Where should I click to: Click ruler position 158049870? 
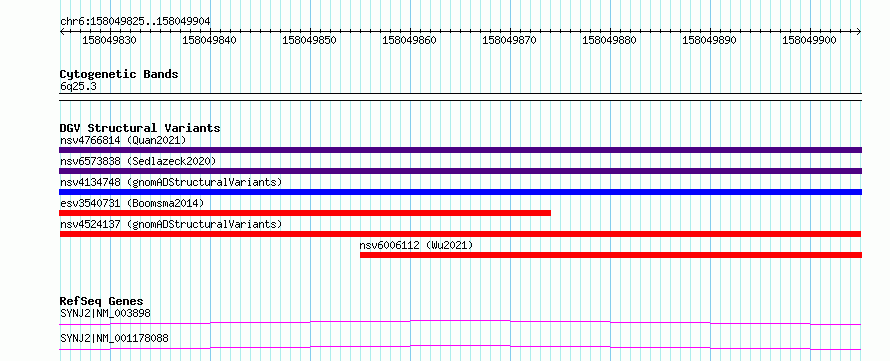[509, 40]
